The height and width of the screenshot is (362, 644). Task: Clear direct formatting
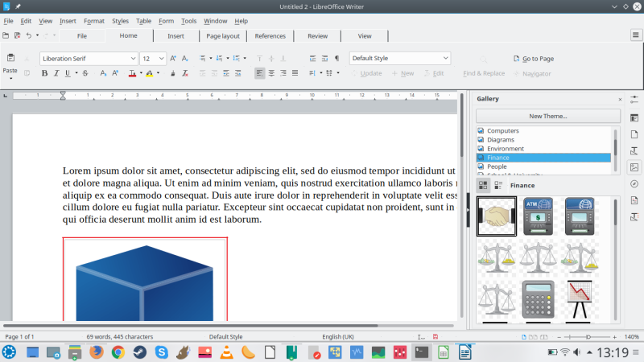[x=185, y=73]
